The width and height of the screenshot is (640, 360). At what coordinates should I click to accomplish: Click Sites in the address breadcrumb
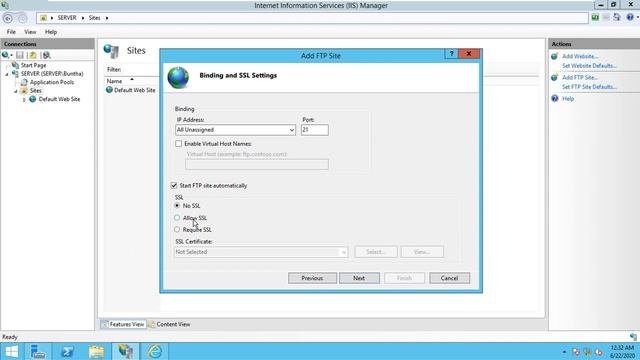[94, 18]
